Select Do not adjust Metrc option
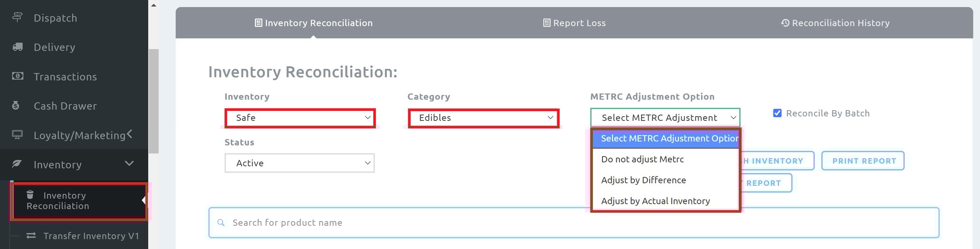 coord(642,159)
